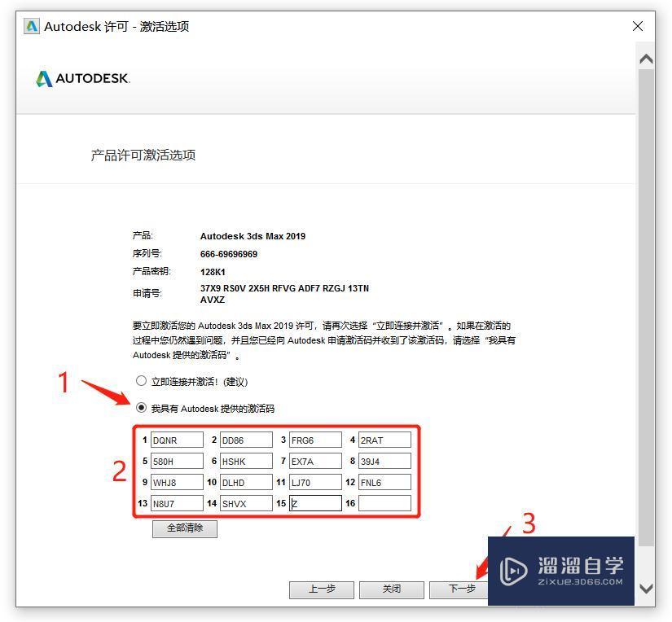Image resolution: width=672 pixels, height=622 pixels.
Task: Click the scrollbar up arrow
Action: click(x=645, y=58)
